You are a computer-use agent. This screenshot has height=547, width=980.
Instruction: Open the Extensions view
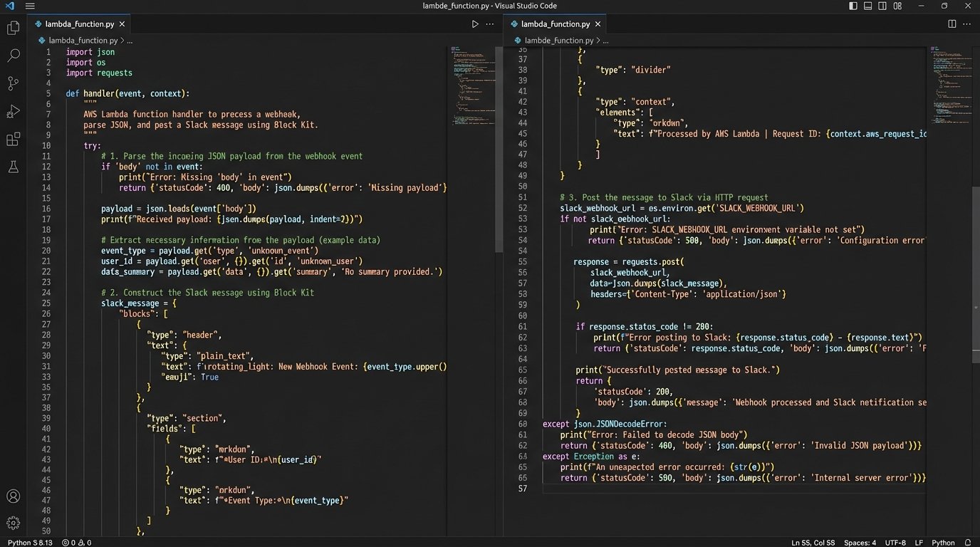coord(13,139)
